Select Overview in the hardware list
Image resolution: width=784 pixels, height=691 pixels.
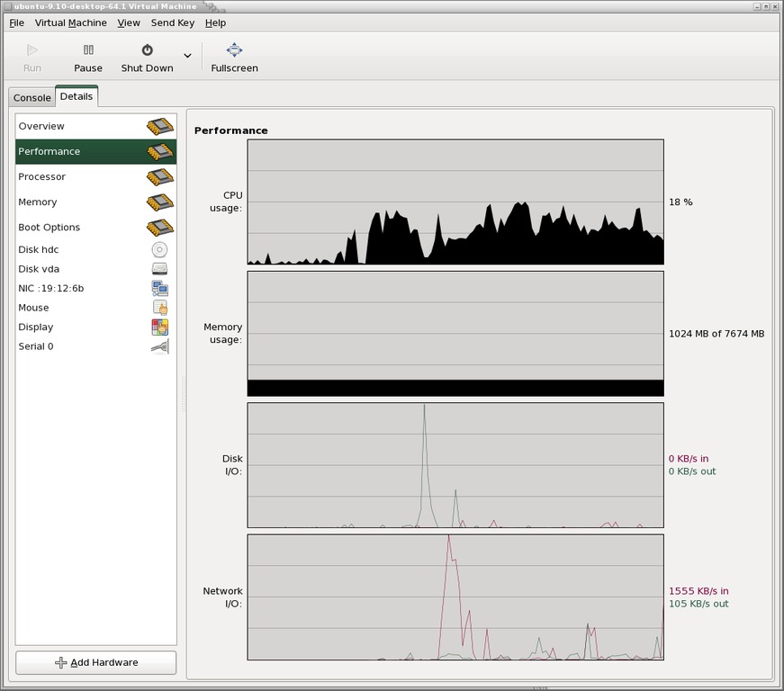point(41,127)
